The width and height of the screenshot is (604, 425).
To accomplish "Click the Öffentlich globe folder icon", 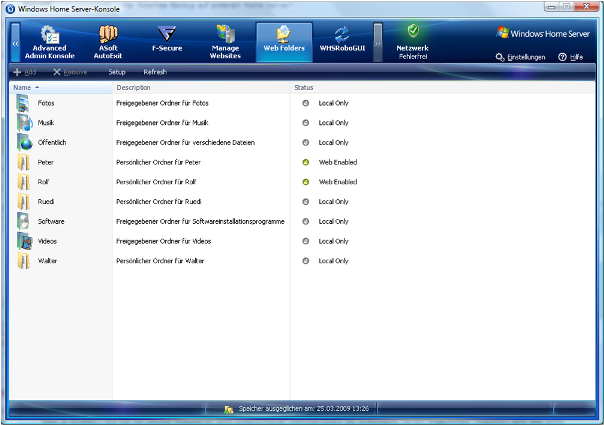I will click(x=24, y=142).
